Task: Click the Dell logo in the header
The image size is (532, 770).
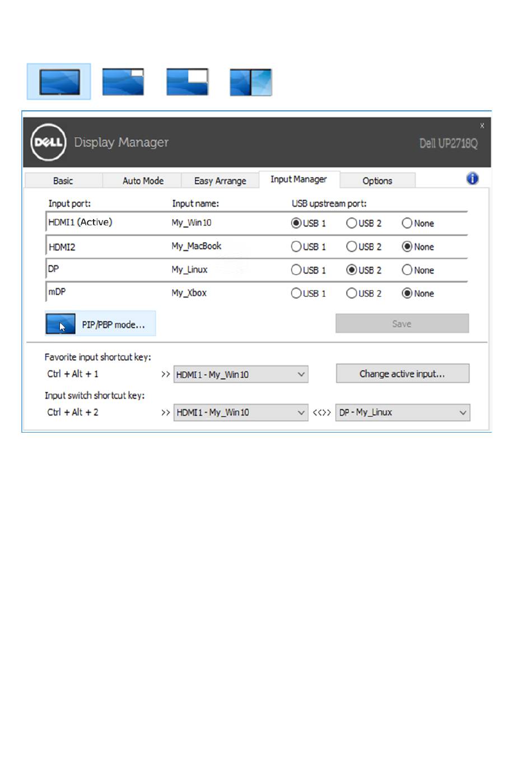Action: pyautogui.click(x=48, y=142)
